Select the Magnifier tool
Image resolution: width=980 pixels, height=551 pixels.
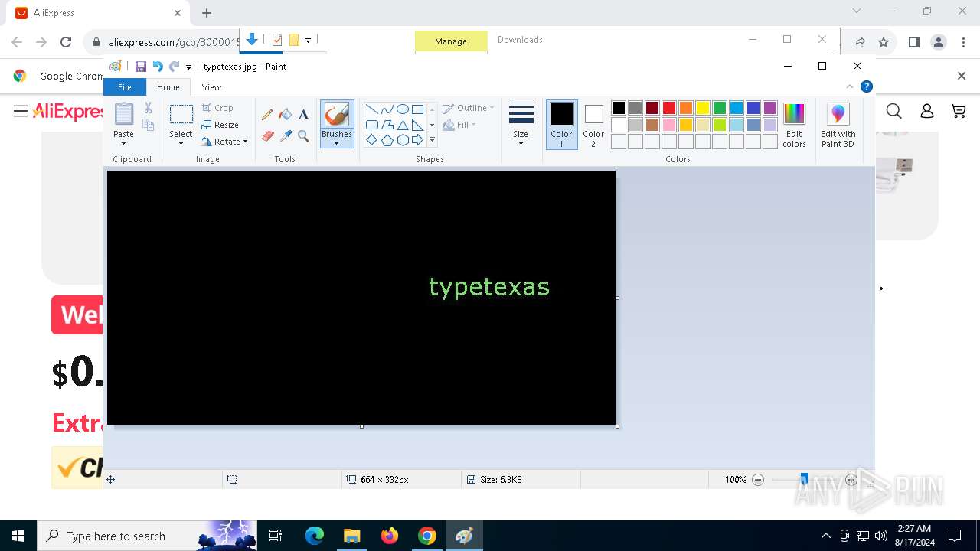tap(303, 136)
